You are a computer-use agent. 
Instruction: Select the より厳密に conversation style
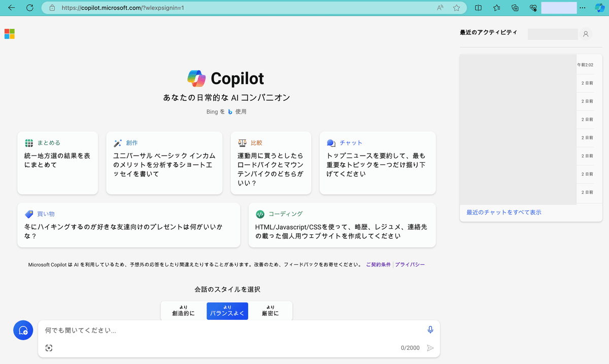click(x=270, y=311)
